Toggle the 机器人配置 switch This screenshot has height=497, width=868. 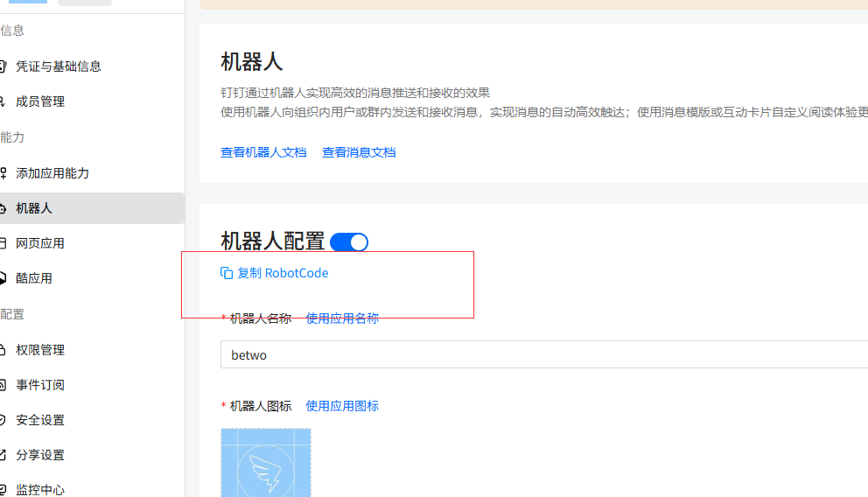point(349,241)
